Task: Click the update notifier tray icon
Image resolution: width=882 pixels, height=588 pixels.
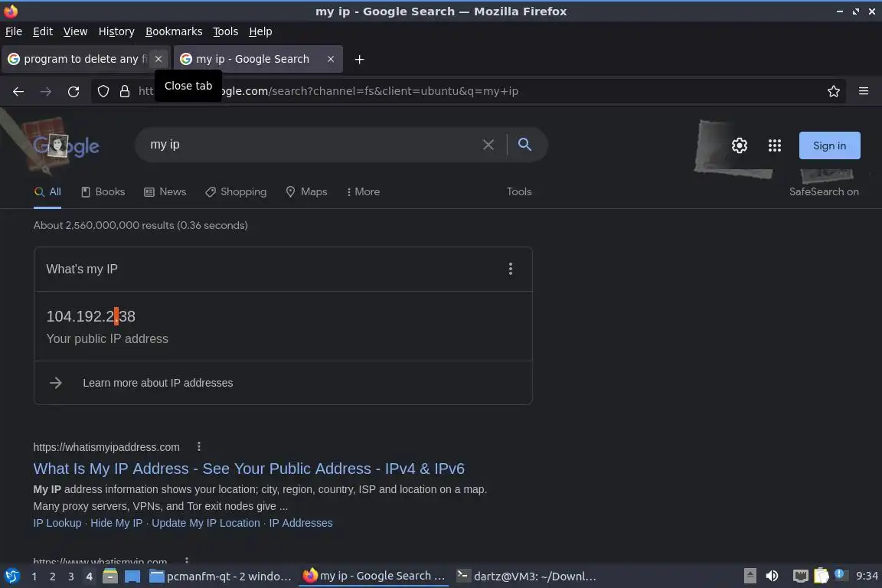Action: (839, 574)
